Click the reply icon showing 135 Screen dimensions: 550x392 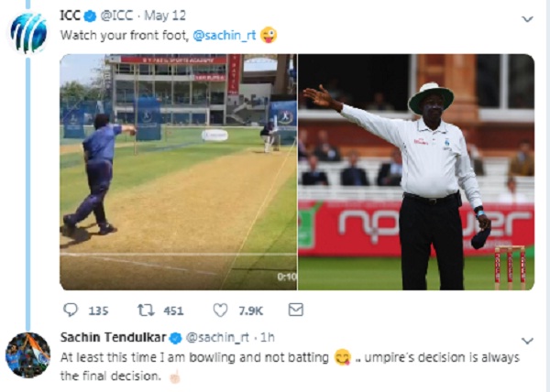click(x=71, y=310)
